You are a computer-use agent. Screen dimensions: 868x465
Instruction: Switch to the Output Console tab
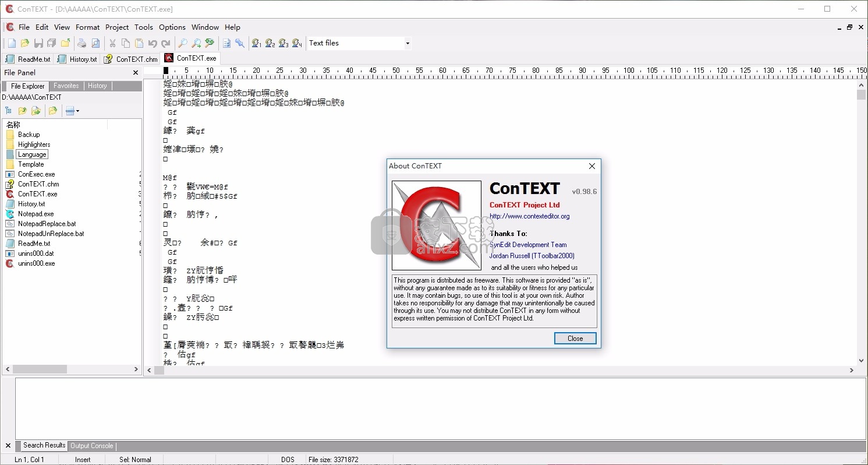point(92,446)
